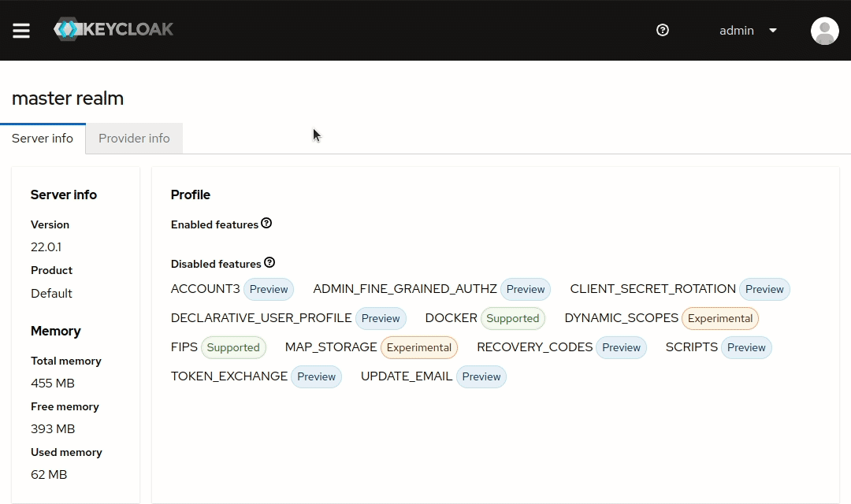Select the UPDATE_EMAIL feature name
This screenshot has height=504, width=851.
tap(407, 376)
